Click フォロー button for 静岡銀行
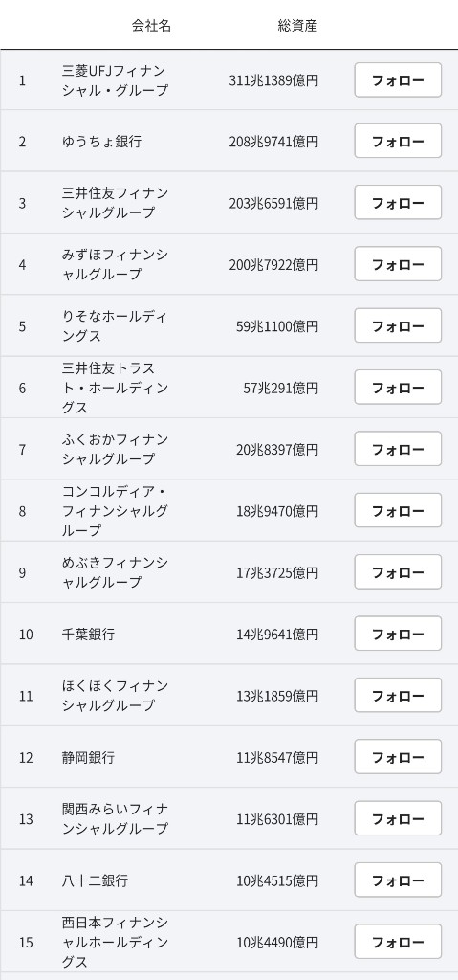Screen dimensions: 458x980 click(398, 757)
